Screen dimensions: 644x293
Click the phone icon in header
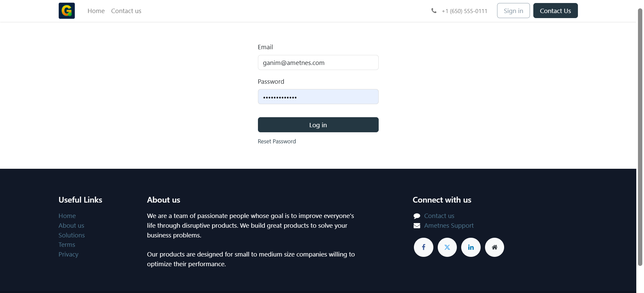pyautogui.click(x=434, y=11)
